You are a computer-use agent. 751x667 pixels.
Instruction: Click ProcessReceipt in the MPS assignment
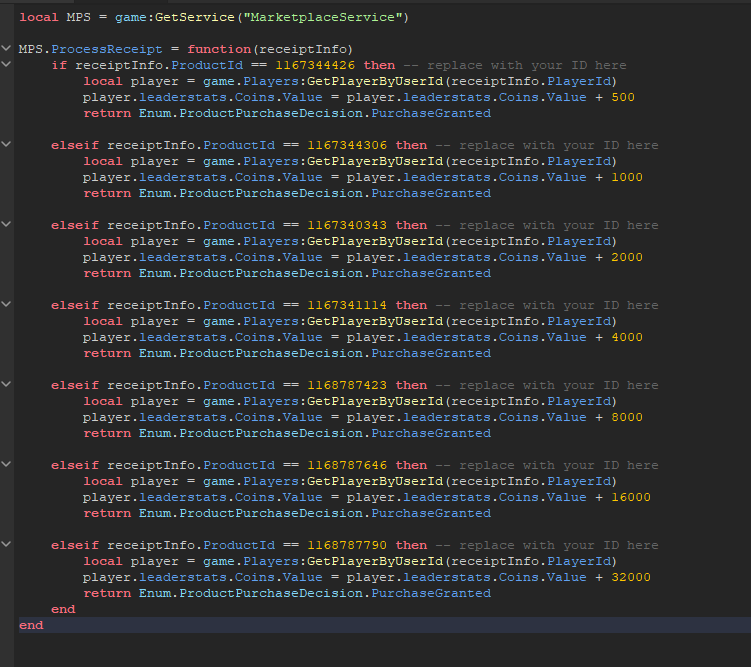point(107,49)
